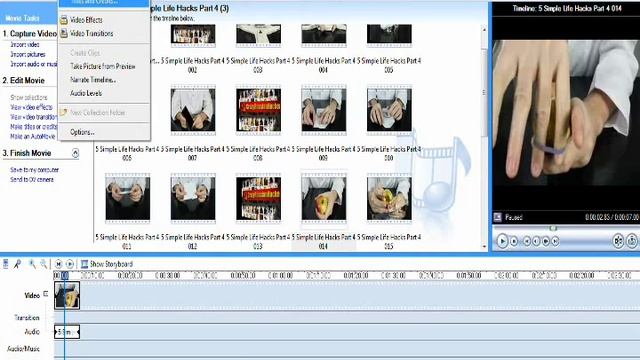Take a picture of the preview frame
This screenshot has height=360, width=640.
click(631, 241)
